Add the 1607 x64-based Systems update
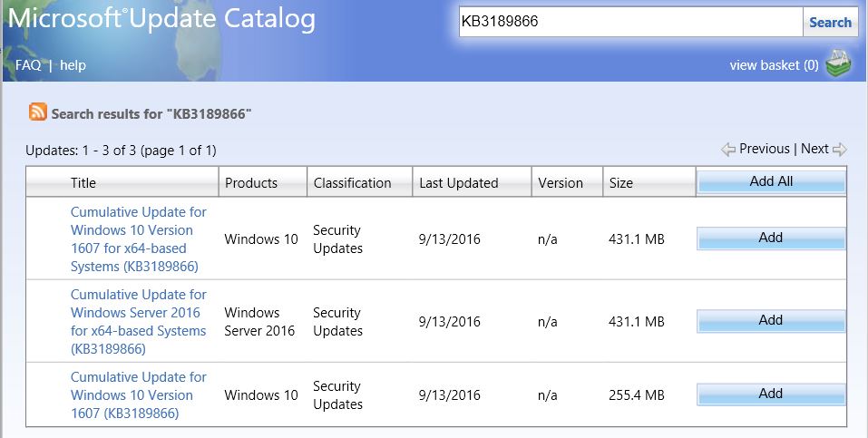Image resolution: width=868 pixels, height=438 pixels. [771, 238]
